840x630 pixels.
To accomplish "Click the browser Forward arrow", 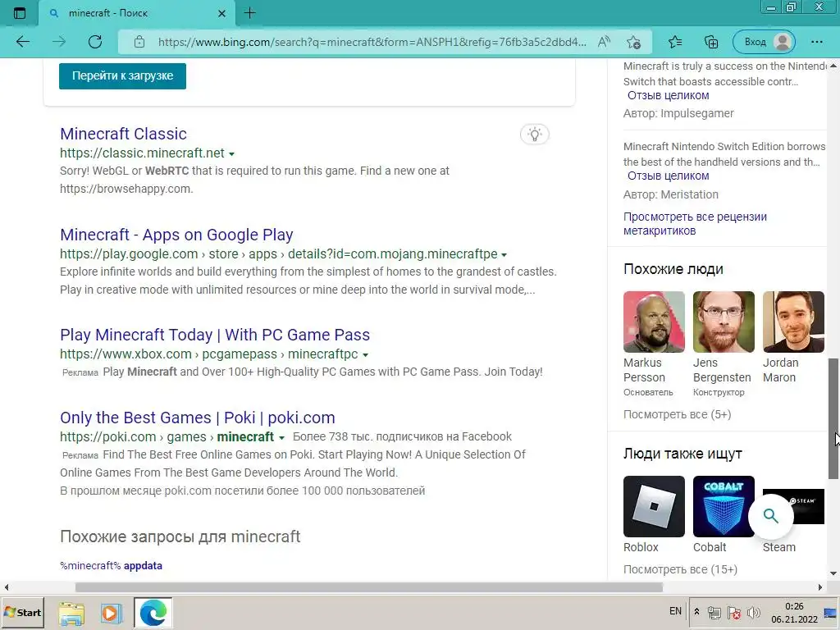I will tap(59, 42).
